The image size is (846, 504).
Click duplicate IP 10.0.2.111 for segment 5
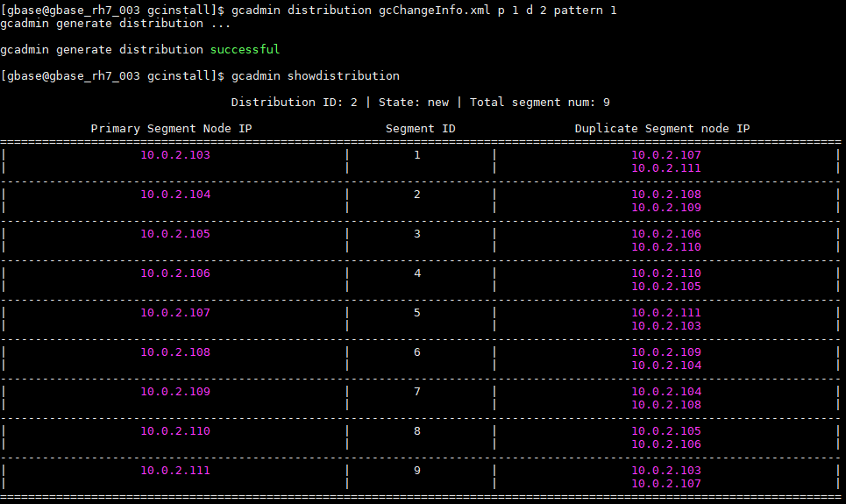[666, 312]
